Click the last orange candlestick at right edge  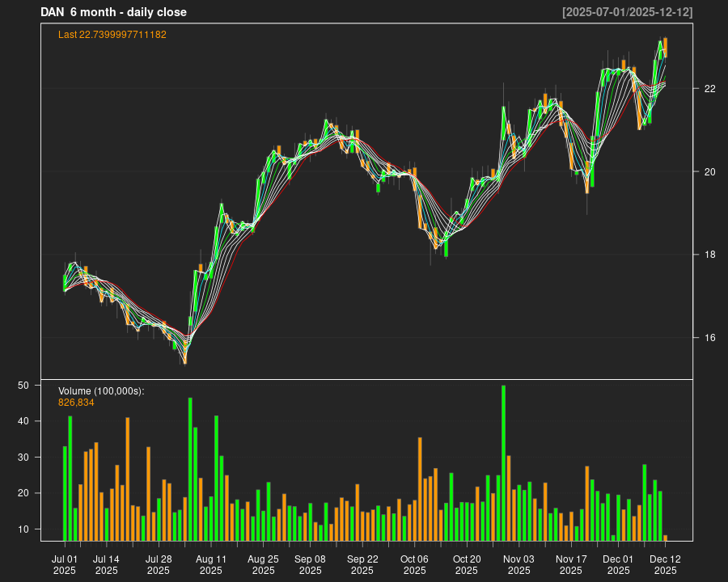click(665, 47)
